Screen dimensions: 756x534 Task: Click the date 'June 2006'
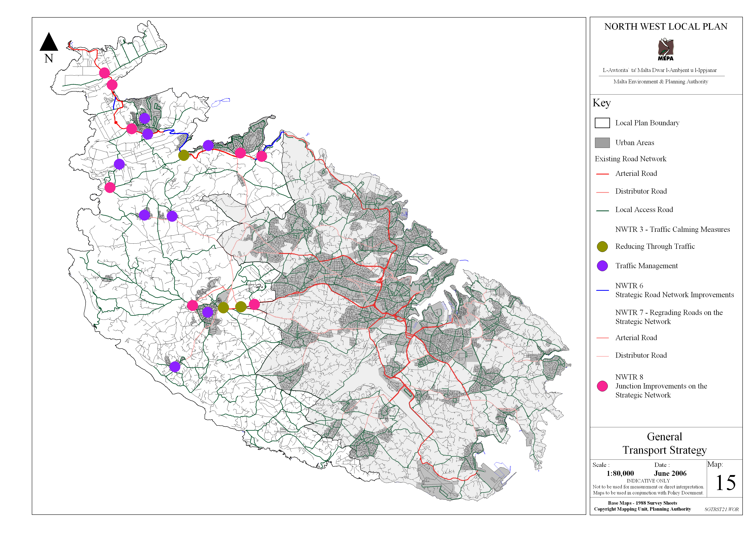(670, 473)
